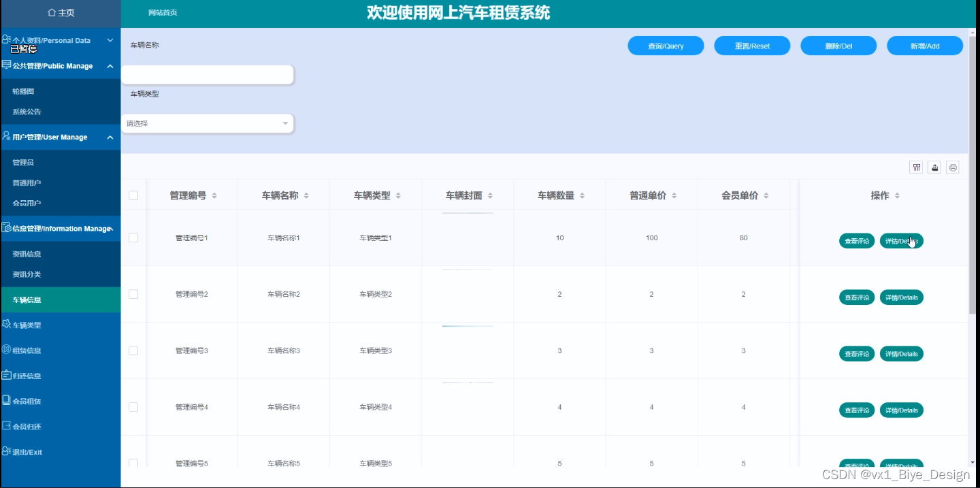Click the cell text 车辆类型3
The height and width of the screenshot is (488, 980).
coord(376,351)
